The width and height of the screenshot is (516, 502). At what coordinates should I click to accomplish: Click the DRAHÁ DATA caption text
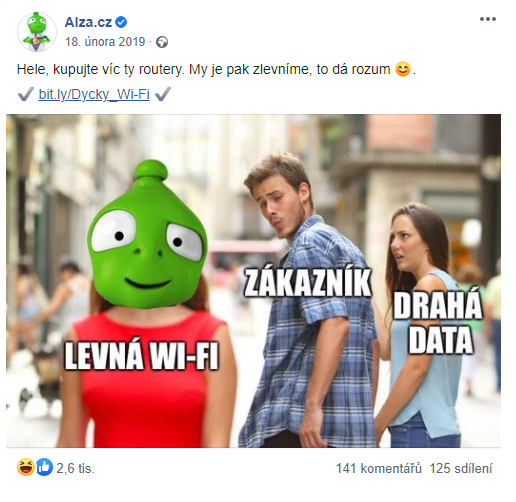438,322
